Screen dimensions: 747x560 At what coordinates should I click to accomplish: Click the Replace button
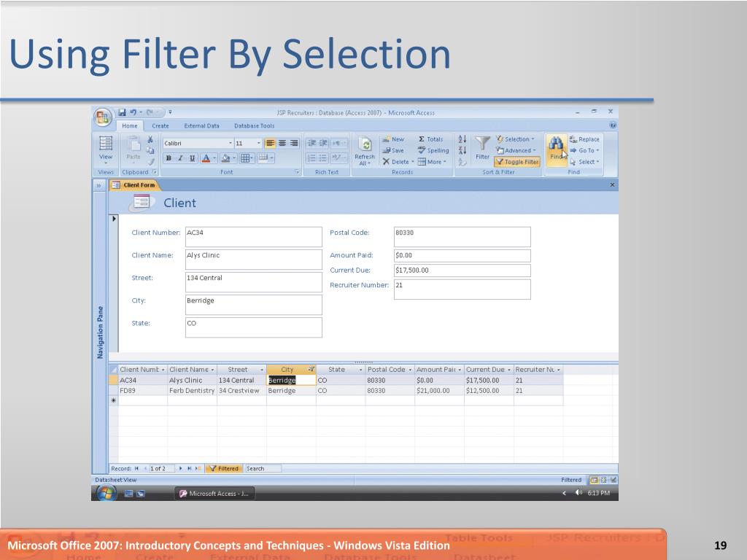(x=584, y=139)
